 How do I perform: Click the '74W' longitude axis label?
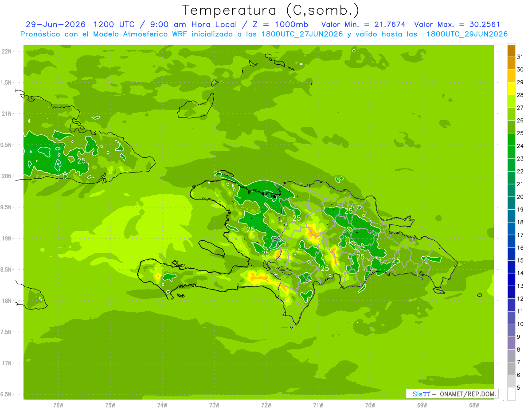tap(162, 405)
